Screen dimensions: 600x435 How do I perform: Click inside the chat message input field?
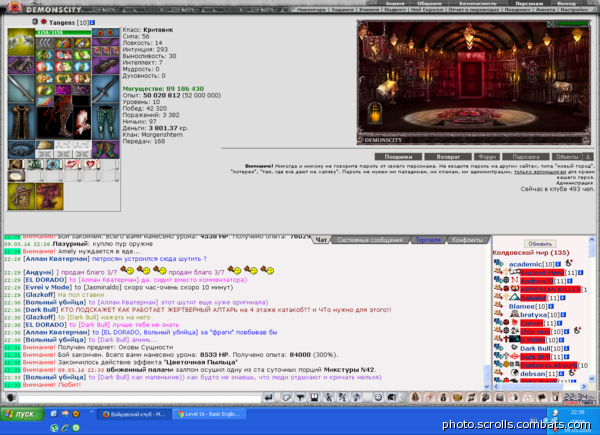coord(139,398)
